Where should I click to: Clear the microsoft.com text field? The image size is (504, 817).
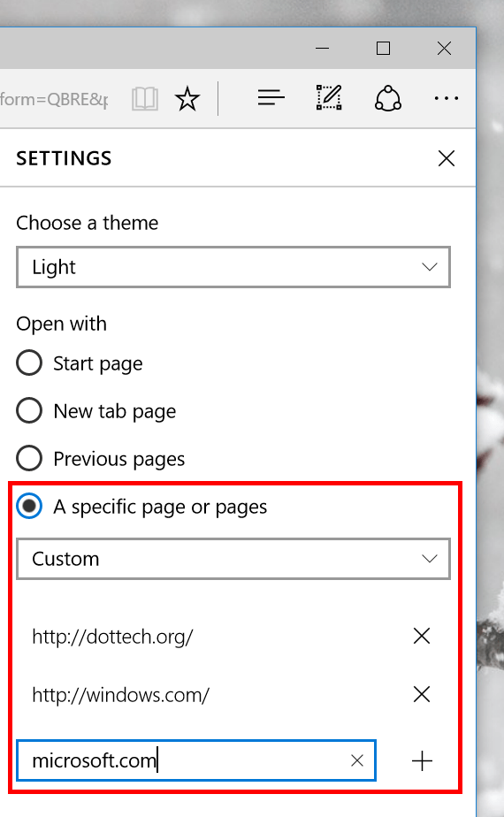(x=357, y=760)
